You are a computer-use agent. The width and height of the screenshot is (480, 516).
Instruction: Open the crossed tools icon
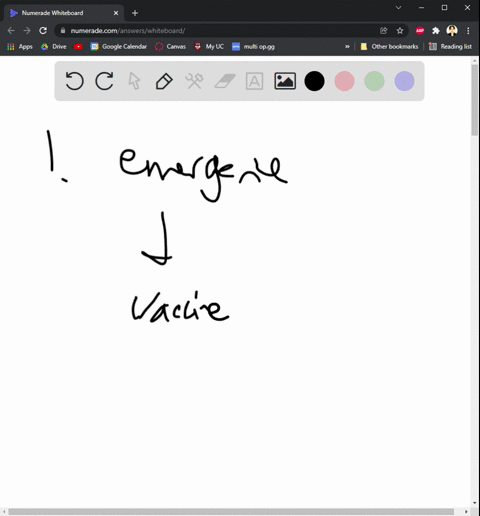pyautogui.click(x=194, y=81)
